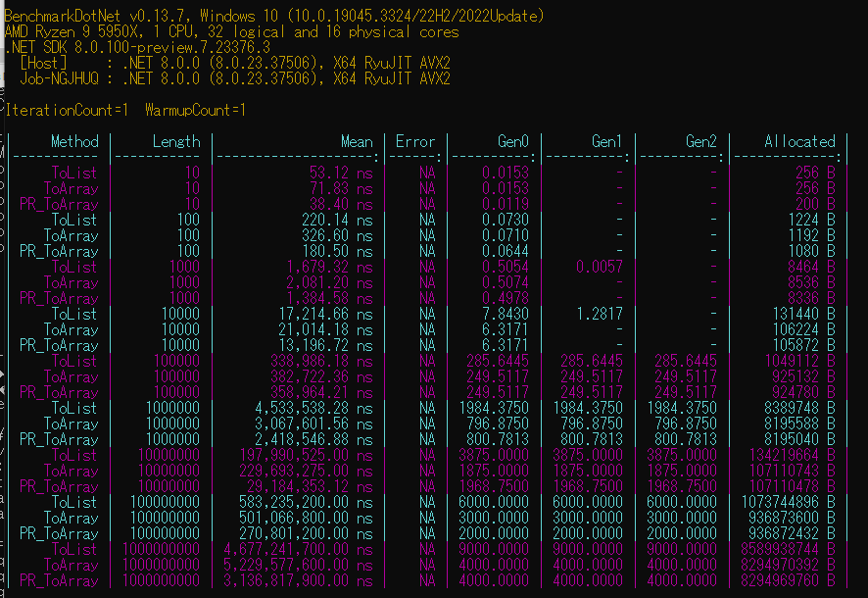
Task: Click the Allocated column header
Action: click(x=799, y=142)
